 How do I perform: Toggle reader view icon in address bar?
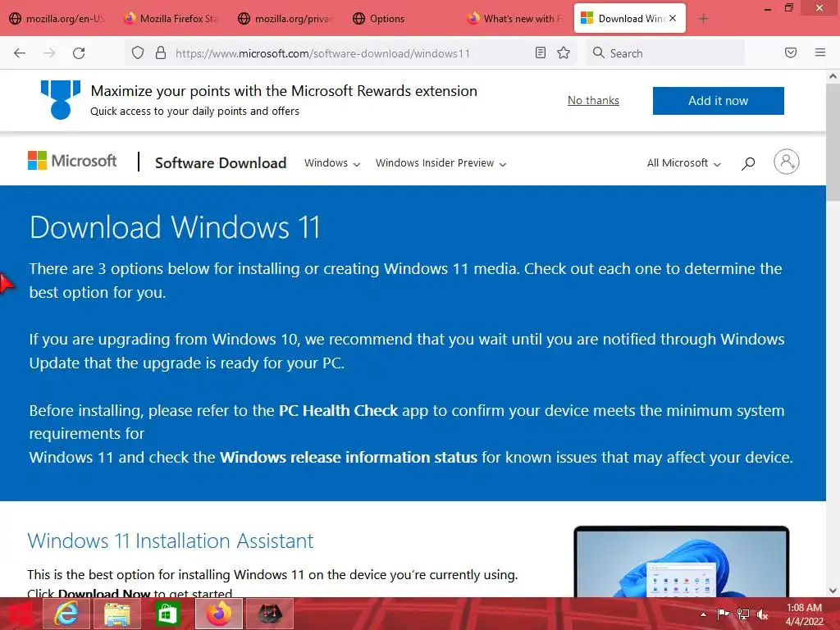pyautogui.click(x=541, y=52)
